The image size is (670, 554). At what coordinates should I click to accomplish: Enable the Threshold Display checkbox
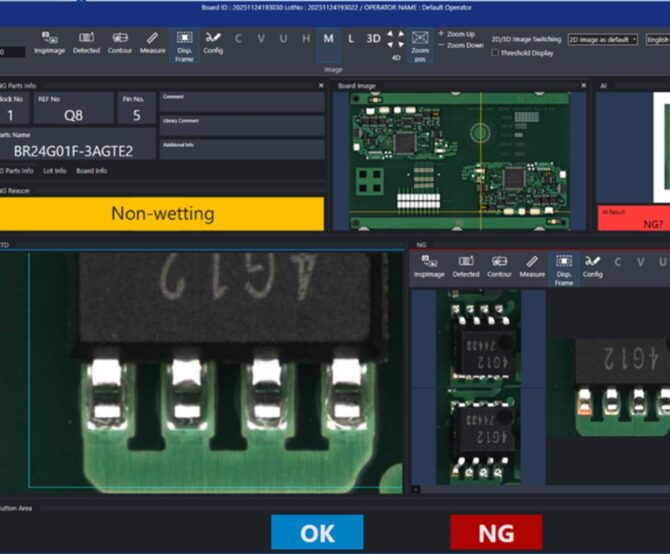pos(495,53)
